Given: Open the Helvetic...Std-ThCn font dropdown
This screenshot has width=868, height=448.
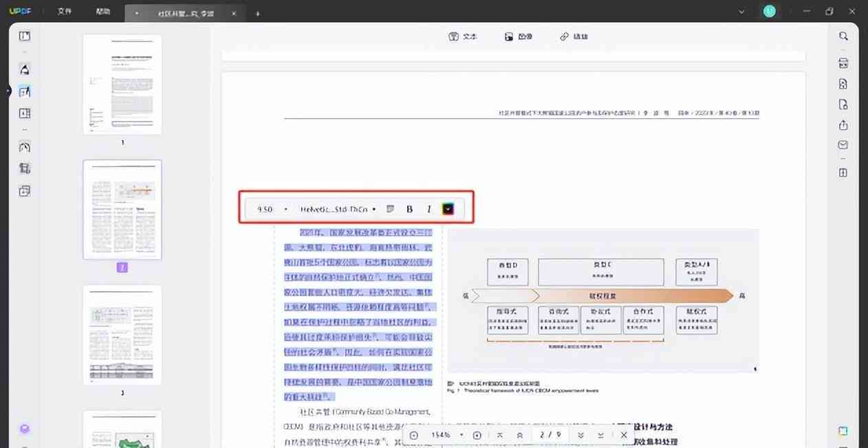Looking at the screenshot, I should (x=338, y=209).
